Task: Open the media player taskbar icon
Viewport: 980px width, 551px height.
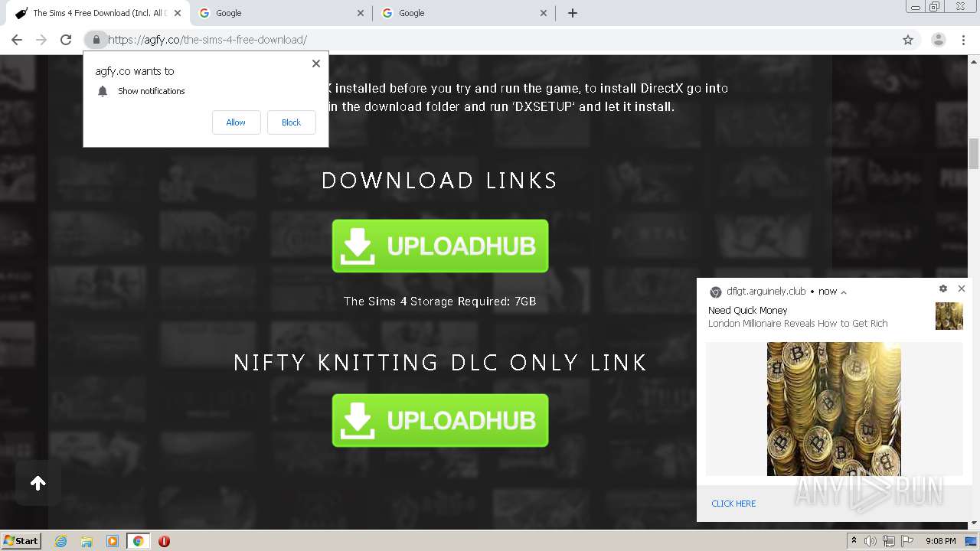Action: click(113, 541)
